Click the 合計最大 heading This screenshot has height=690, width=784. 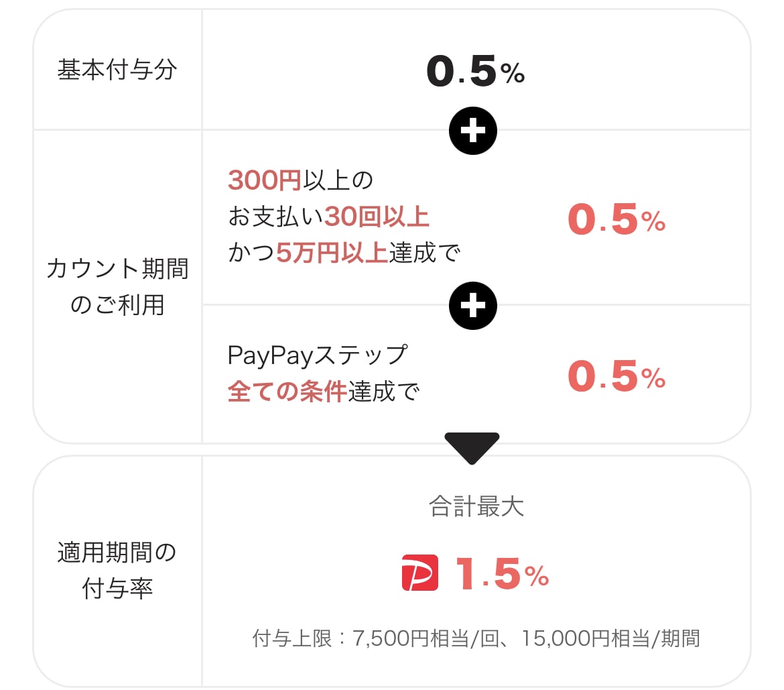tap(476, 506)
